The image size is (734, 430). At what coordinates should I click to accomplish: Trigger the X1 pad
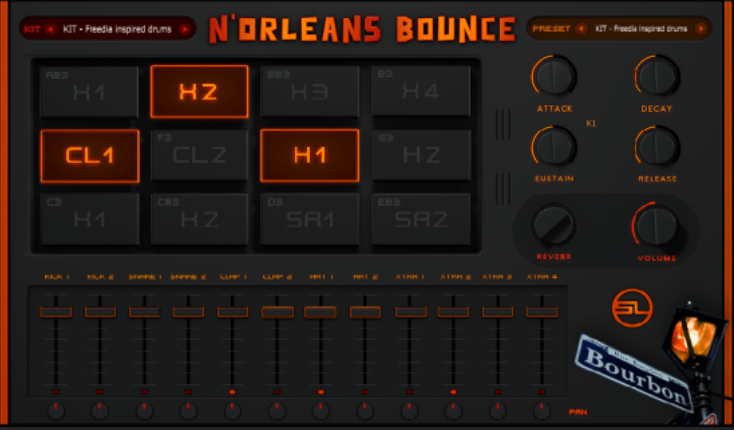click(x=89, y=92)
